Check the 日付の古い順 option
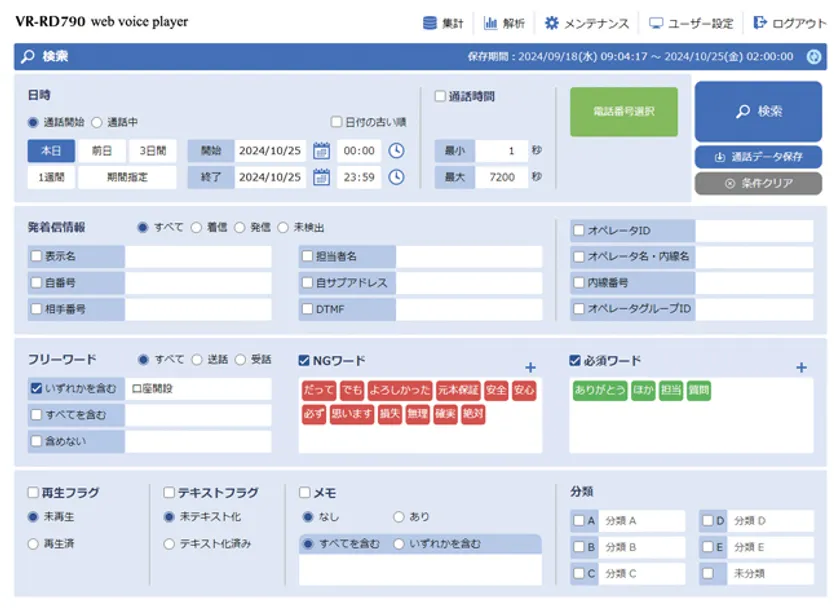This screenshot has height=610, width=840. click(337, 120)
